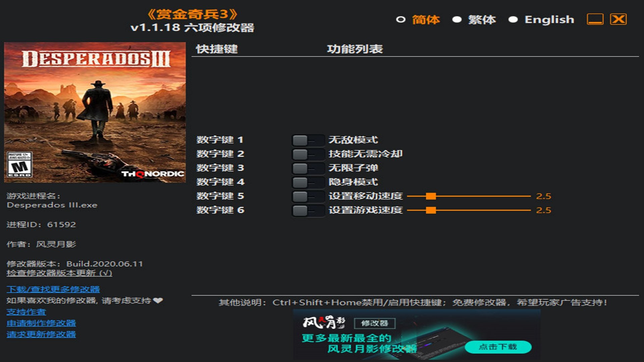Open 检查修改器版本更新 link
This screenshot has height=362, width=644.
click(x=59, y=273)
